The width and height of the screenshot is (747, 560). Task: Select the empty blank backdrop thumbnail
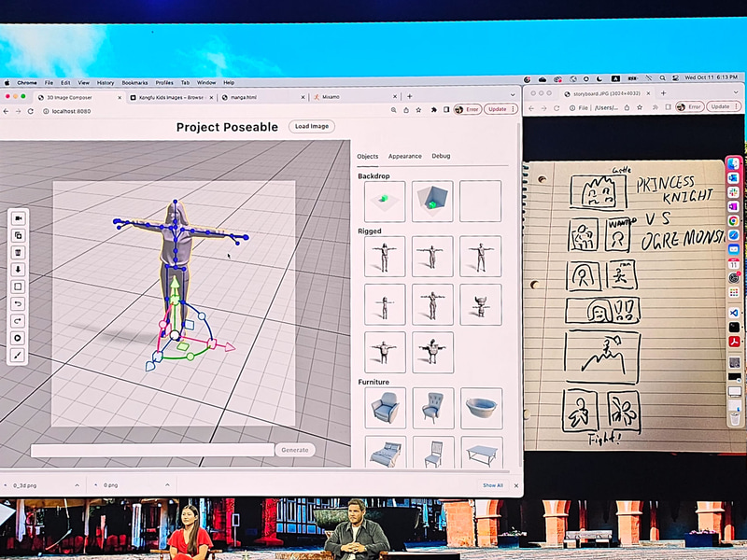pos(480,201)
